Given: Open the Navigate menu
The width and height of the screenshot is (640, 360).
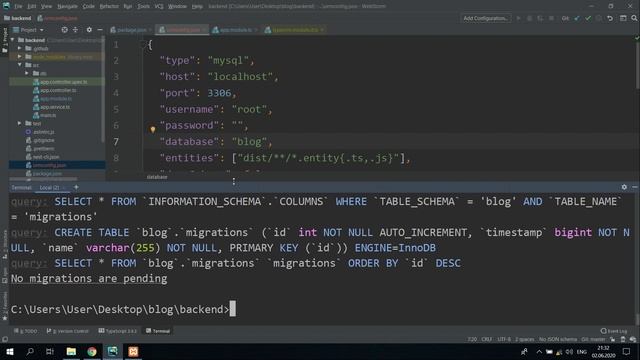Looking at the screenshot, I should click(67, 7).
